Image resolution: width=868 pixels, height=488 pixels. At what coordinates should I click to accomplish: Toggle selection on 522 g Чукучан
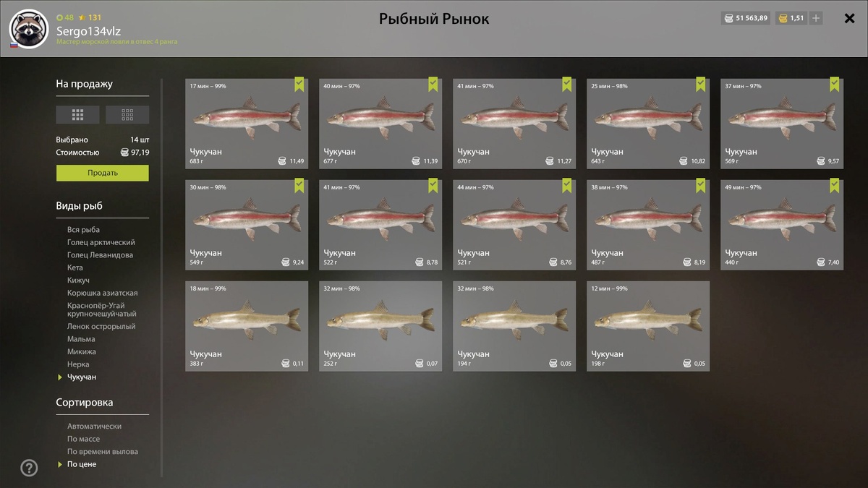(x=380, y=225)
